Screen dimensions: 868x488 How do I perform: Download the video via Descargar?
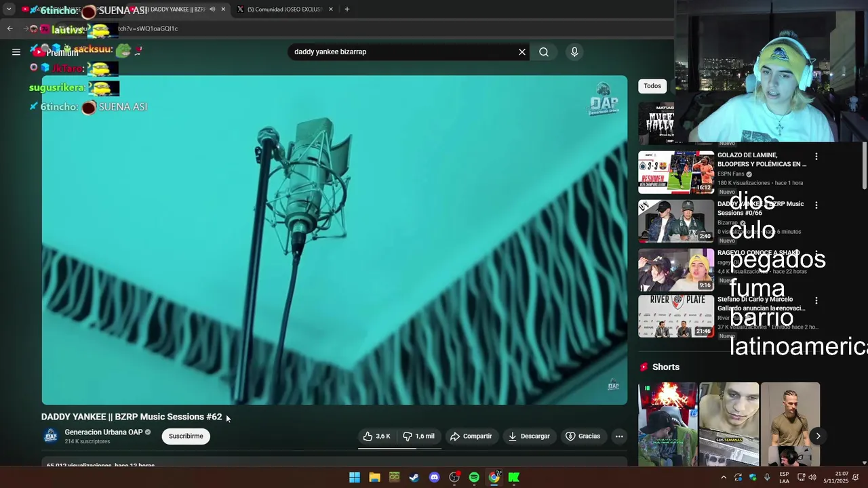529,436
